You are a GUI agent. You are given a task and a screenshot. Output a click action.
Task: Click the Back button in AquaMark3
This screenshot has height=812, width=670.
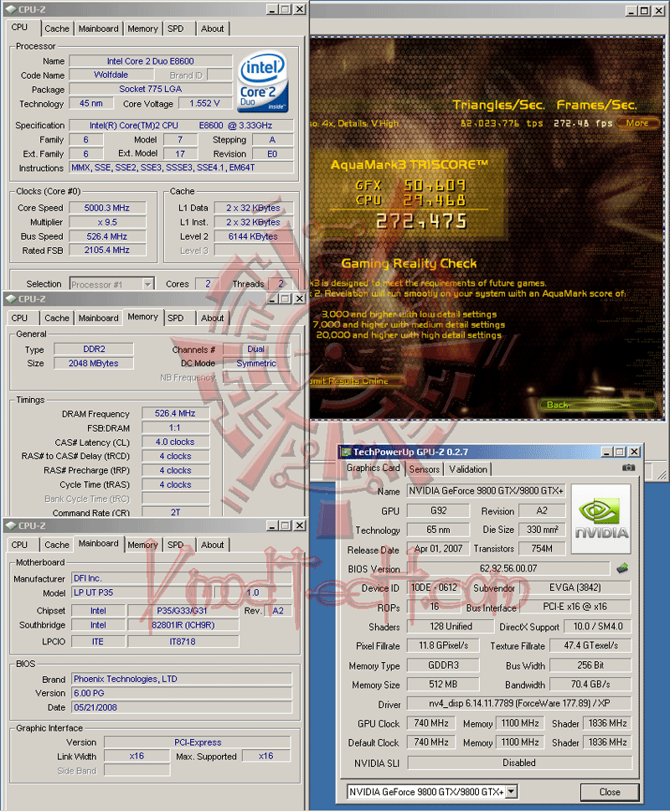click(596, 405)
